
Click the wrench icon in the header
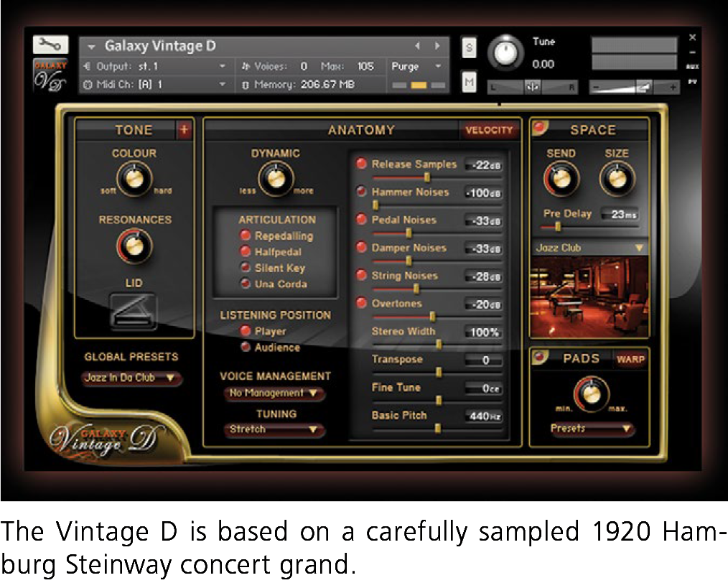(x=49, y=44)
